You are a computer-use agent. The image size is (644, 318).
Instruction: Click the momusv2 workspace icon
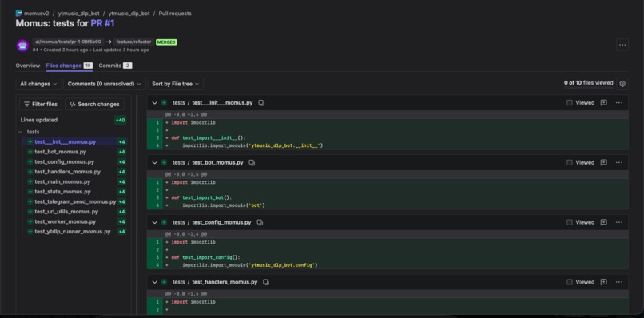(x=18, y=14)
